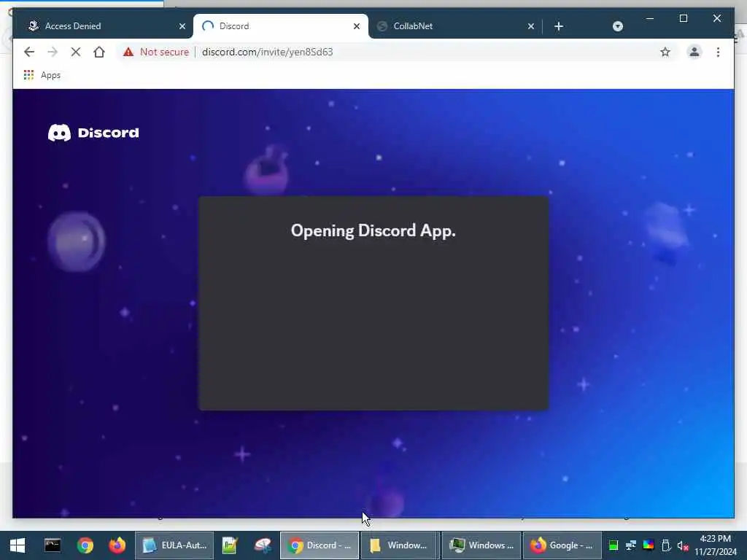Click the green tray icon
The image size is (747, 560).
point(613,545)
